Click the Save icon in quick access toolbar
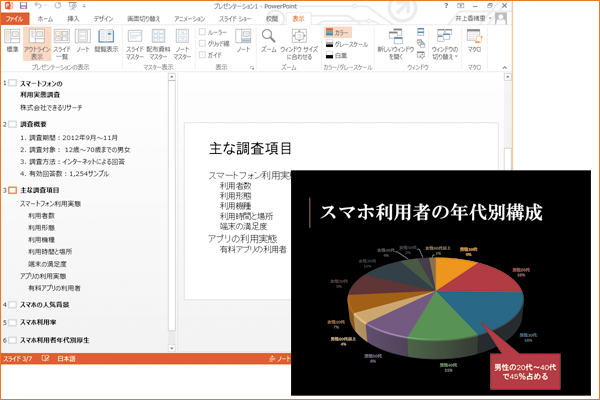Screen dimensions: 600x400 click(x=23, y=6)
